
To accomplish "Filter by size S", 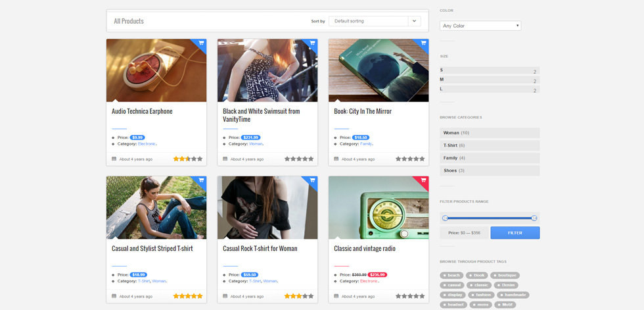I will tap(490, 70).
